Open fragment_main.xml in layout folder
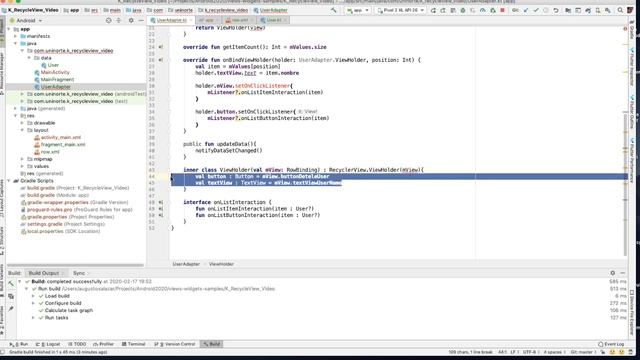640x360 pixels. pos(63,144)
